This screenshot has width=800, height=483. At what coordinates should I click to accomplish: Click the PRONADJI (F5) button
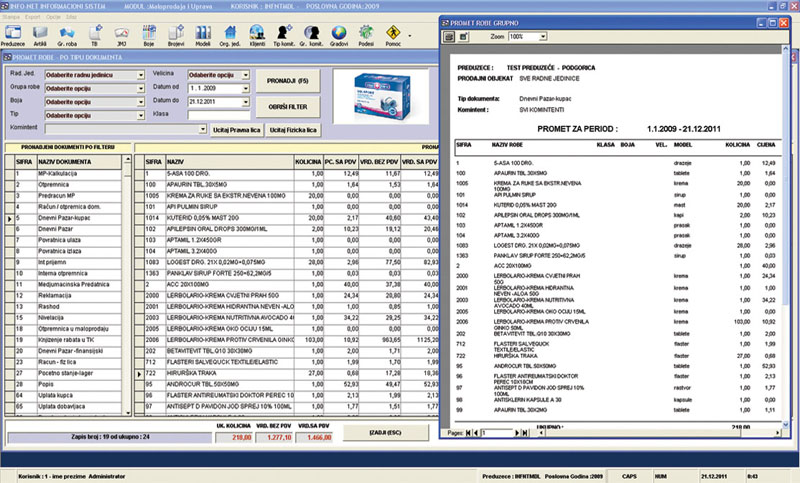(288, 81)
